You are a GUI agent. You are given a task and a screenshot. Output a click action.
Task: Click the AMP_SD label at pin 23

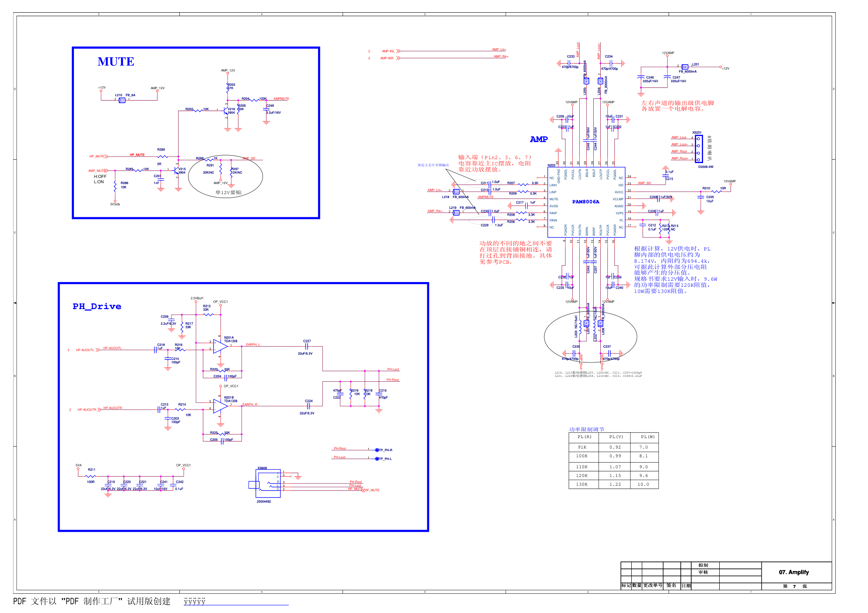click(644, 183)
